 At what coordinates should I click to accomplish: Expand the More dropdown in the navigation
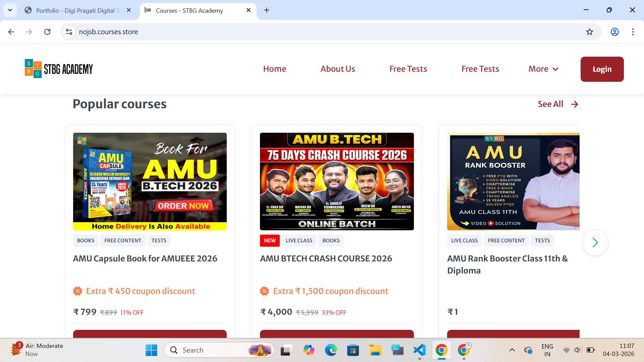(543, 69)
